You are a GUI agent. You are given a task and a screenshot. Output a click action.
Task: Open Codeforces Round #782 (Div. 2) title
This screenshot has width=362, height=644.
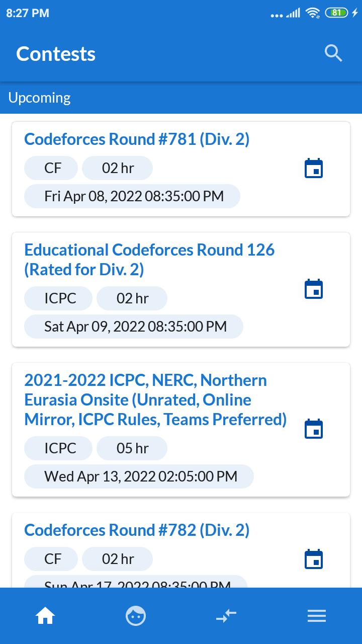tap(137, 530)
